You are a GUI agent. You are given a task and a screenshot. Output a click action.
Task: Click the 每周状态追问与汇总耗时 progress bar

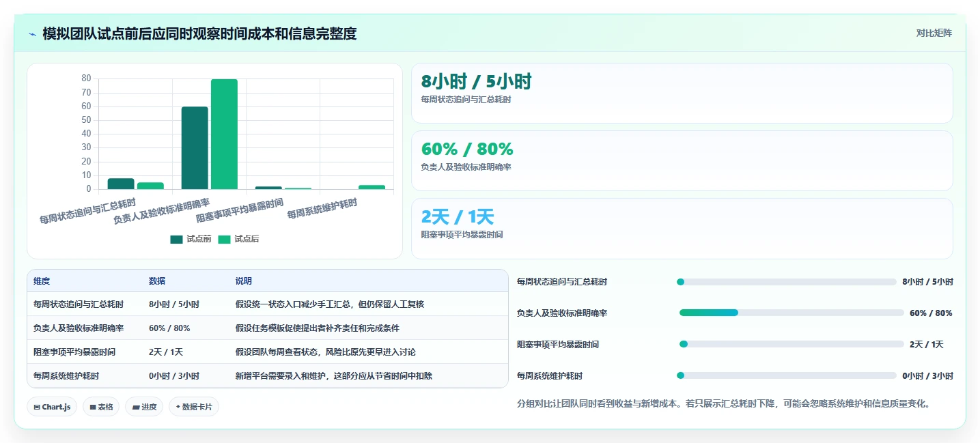coord(786,282)
